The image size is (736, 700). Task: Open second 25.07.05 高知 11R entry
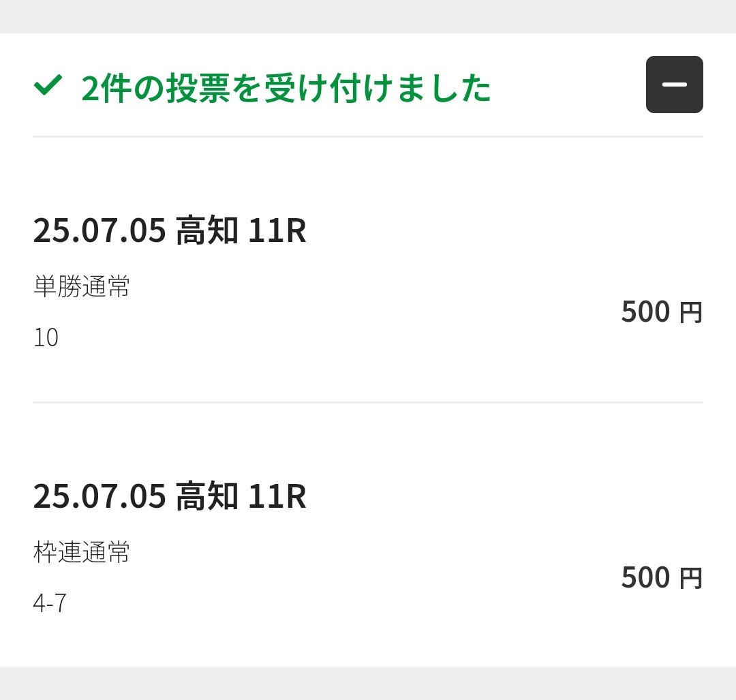pyautogui.click(x=170, y=496)
